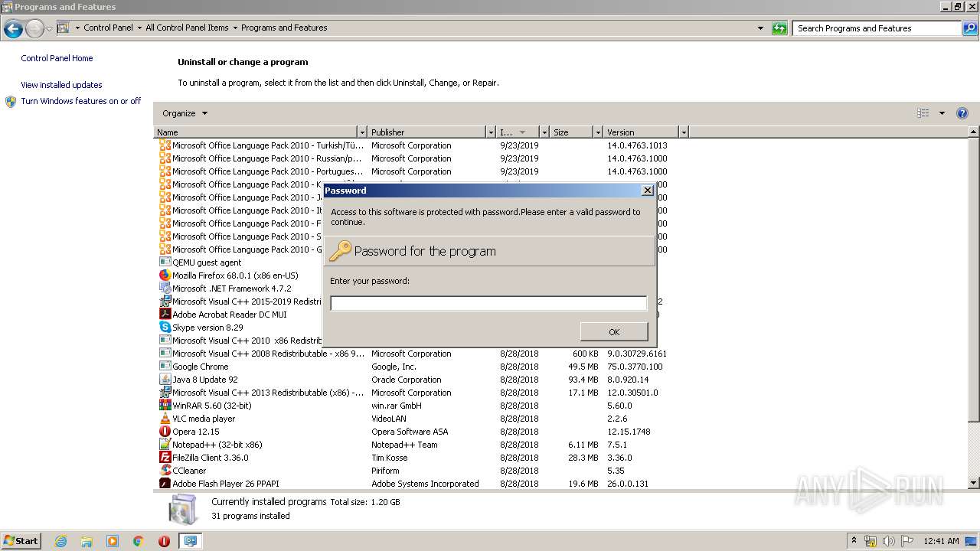Click the search magnifier icon
The width and height of the screenshot is (980, 551).
coord(969,28)
